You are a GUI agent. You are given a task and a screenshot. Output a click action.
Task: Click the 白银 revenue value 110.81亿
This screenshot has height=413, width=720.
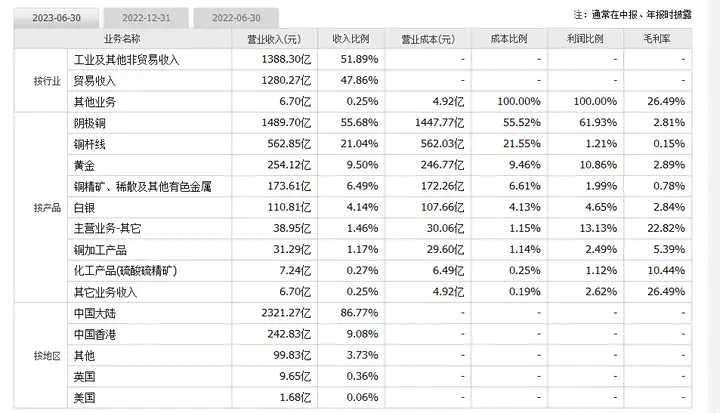click(289, 207)
